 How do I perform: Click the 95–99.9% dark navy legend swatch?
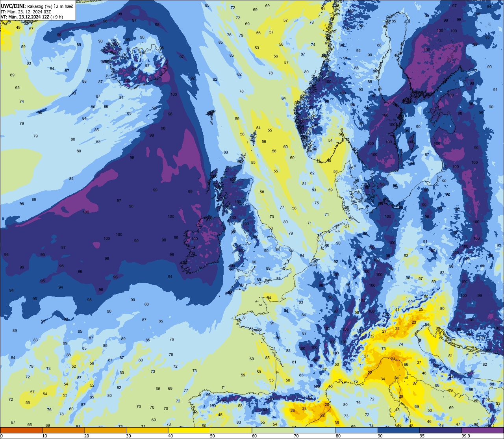click(441, 430)
